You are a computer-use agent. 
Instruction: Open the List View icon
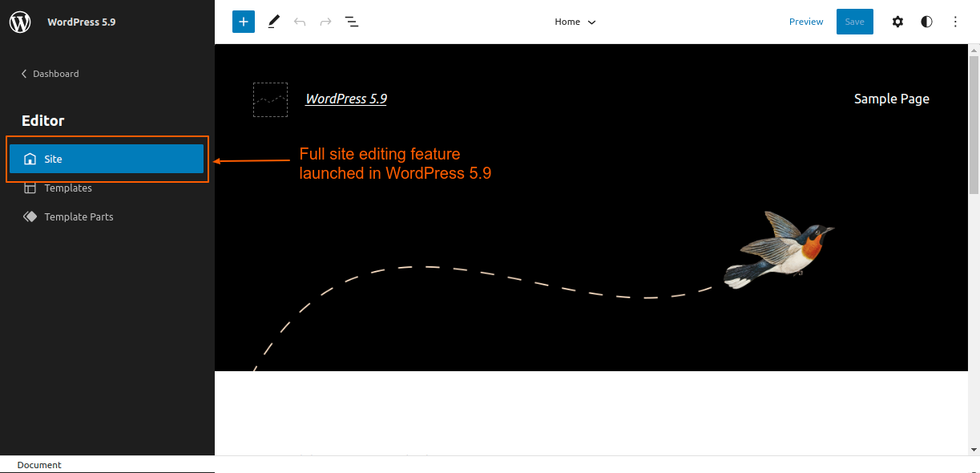[x=352, y=22]
